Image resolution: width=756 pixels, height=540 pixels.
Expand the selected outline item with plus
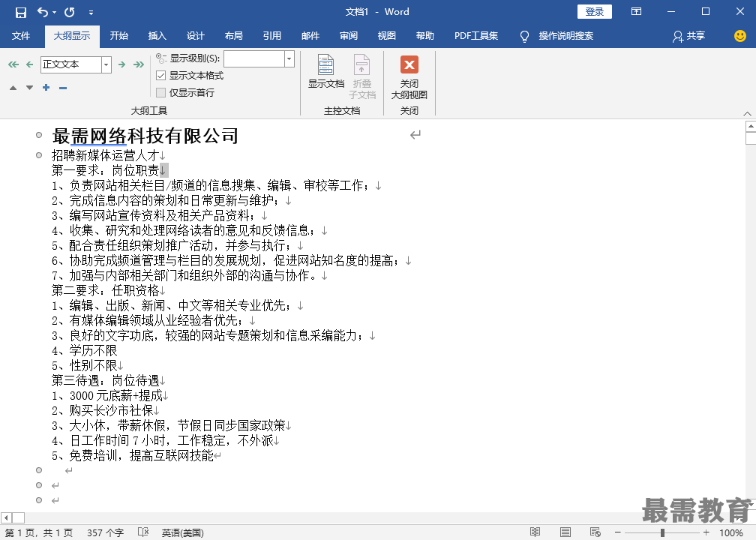[46, 87]
